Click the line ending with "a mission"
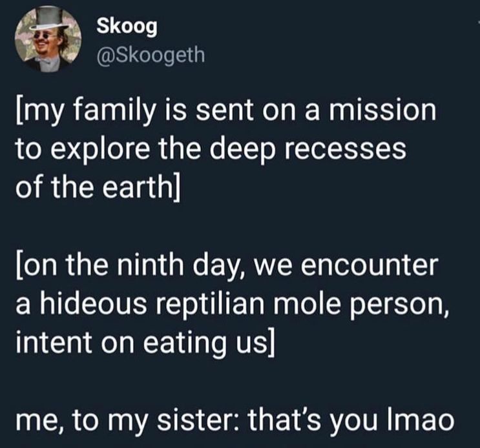480x448 pixels. pyautogui.click(x=226, y=111)
